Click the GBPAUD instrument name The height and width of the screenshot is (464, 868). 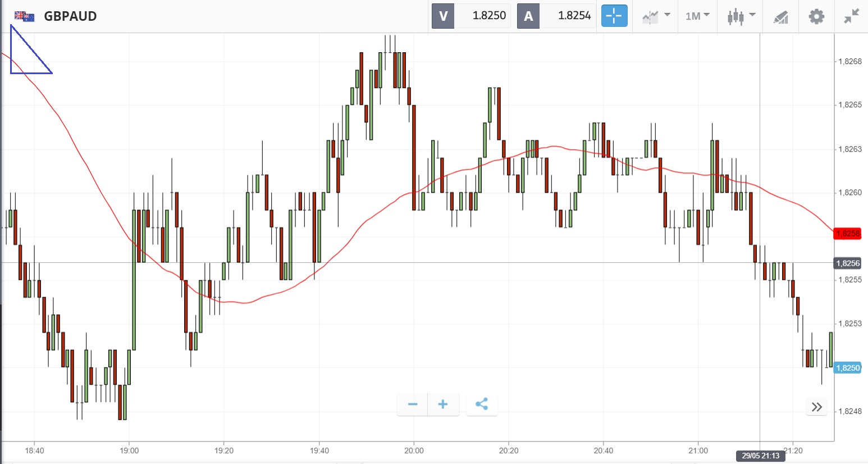(x=70, y=16)
